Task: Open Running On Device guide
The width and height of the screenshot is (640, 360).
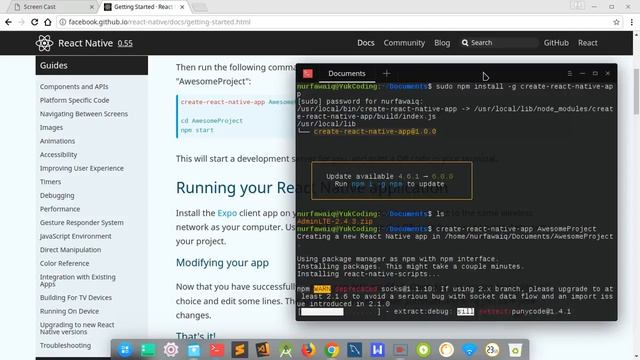Action: [x=69, y=311]
